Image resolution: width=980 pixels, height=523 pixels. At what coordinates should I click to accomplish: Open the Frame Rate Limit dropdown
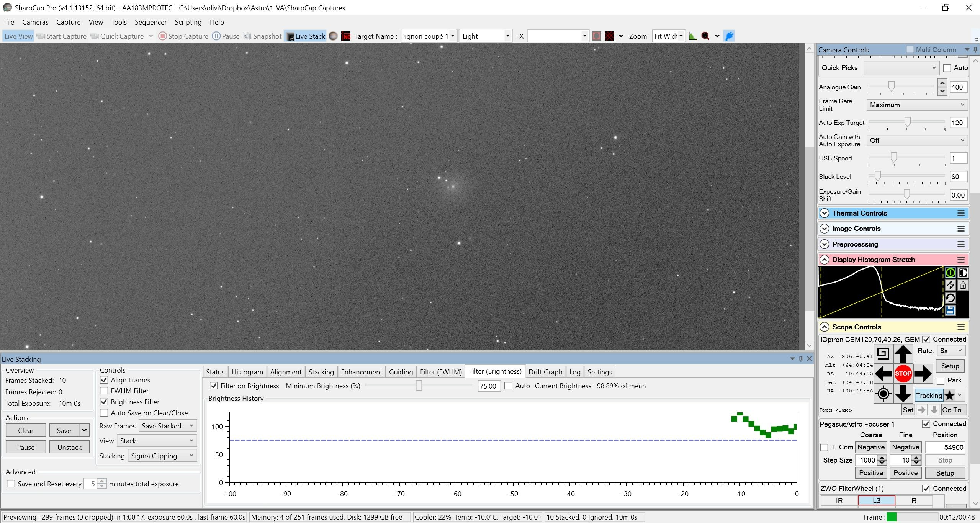[x=917, y=105]
